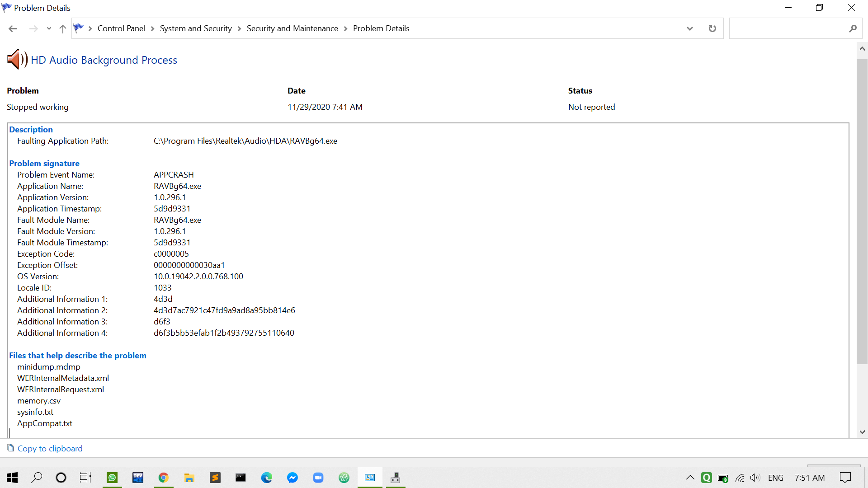
Task: Select exception offset 0000000000030aa1
Action: coord(189,265)
